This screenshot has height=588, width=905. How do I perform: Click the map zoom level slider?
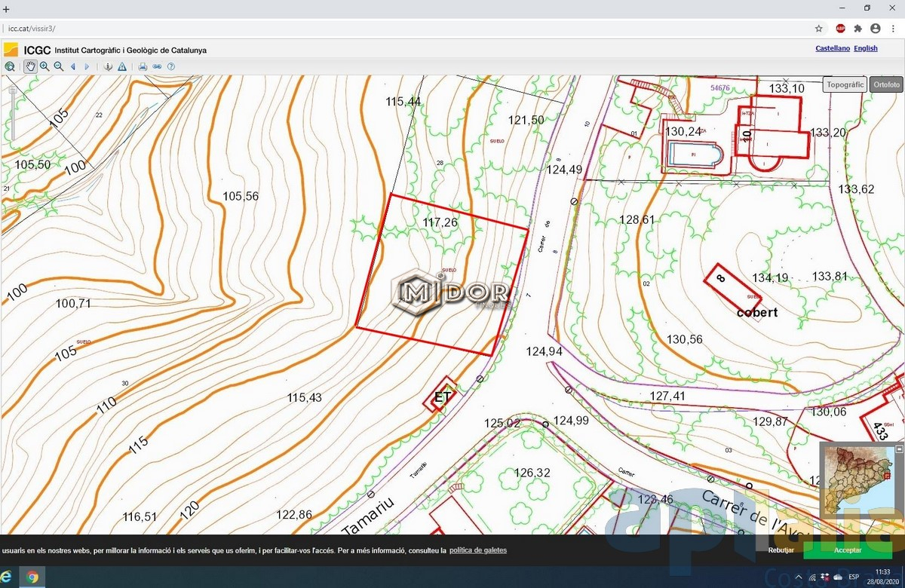point(12,113)
